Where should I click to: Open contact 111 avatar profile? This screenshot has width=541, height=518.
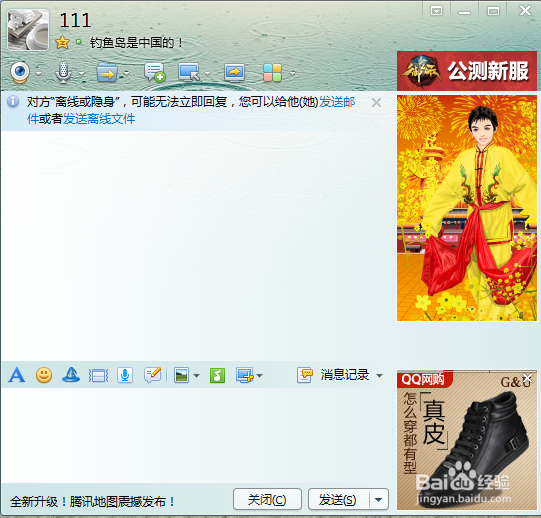point(28,30)
